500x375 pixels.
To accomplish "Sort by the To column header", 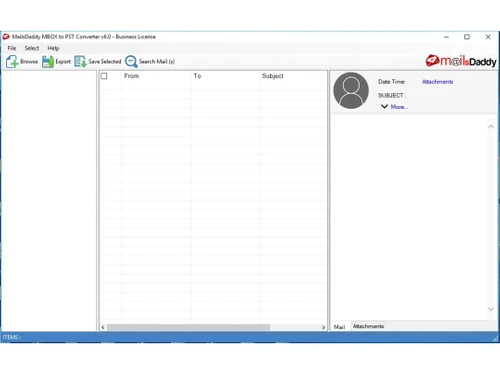I will coord(197,76).
